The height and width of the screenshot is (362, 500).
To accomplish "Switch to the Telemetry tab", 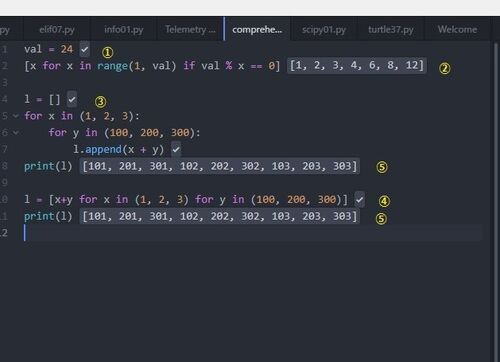I will tap(190, 30).
